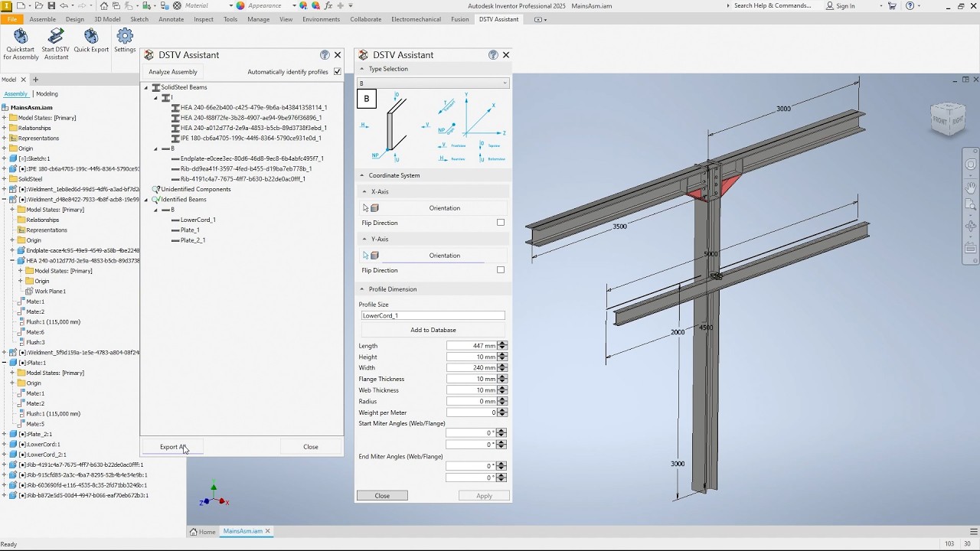Click the ViewCube in the viewport

coord(948,119)
